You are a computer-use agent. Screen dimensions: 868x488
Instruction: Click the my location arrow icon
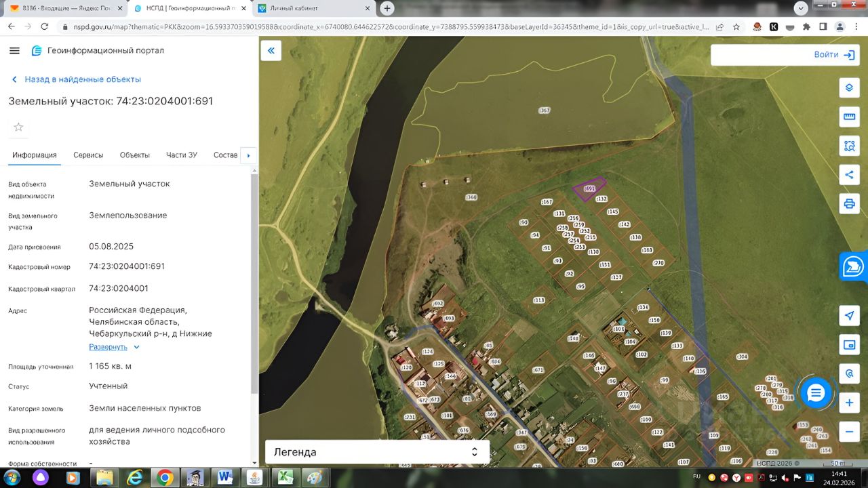(x=849, y=316)
